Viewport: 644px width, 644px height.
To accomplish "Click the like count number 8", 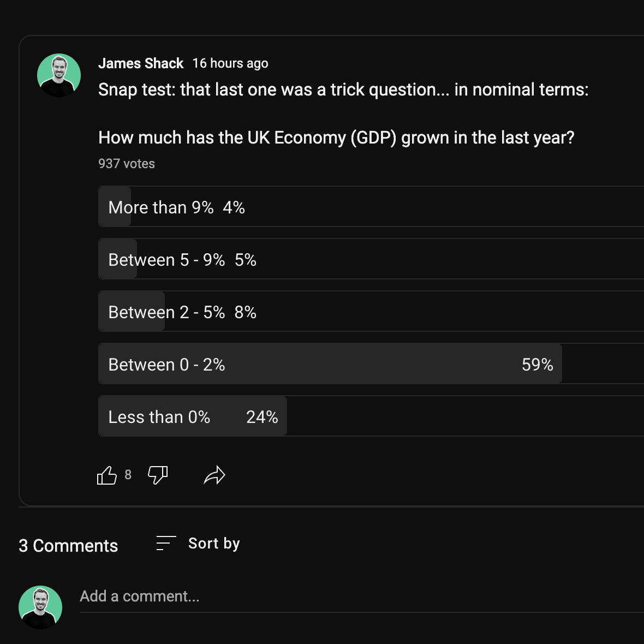I will pyautogui.click(x=128, y=475).
